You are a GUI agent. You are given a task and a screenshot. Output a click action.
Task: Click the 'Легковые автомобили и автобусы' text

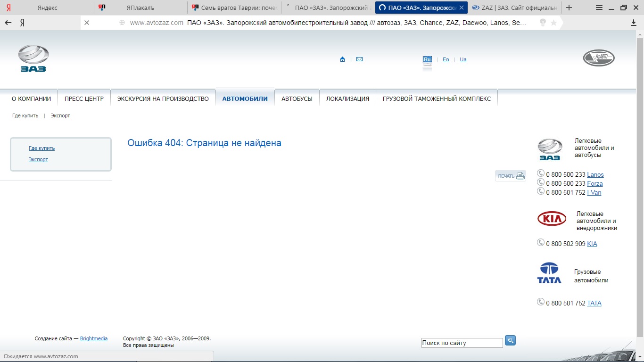click(594, 148)
